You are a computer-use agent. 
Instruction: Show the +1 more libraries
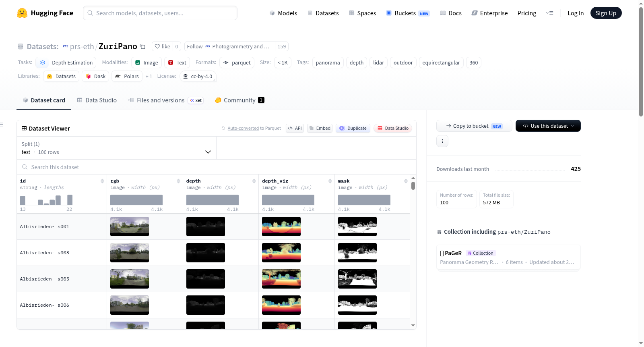[x=149, y=76]
